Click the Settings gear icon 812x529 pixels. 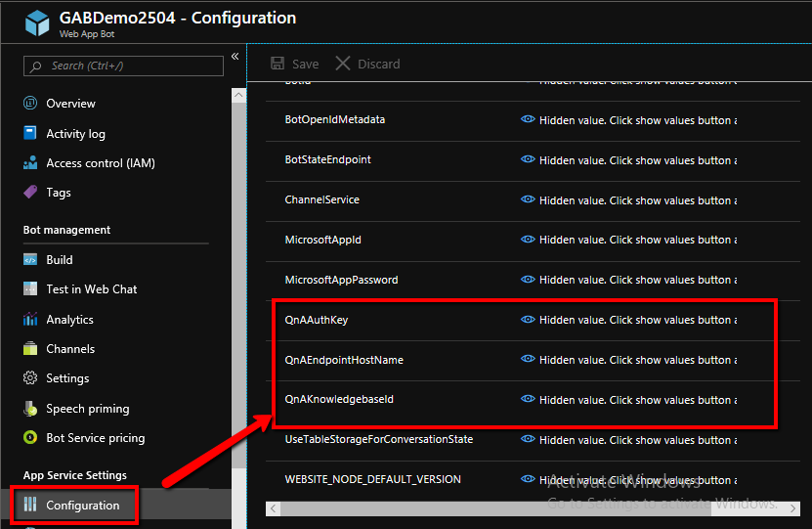(30, 377)
